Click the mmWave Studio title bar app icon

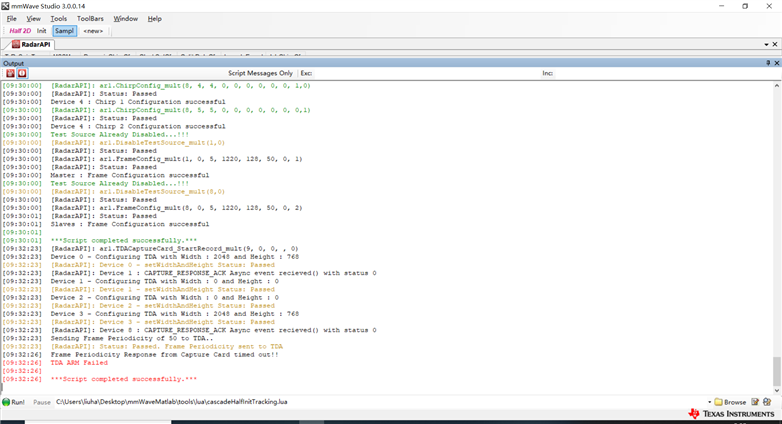(x=5, y=6)
